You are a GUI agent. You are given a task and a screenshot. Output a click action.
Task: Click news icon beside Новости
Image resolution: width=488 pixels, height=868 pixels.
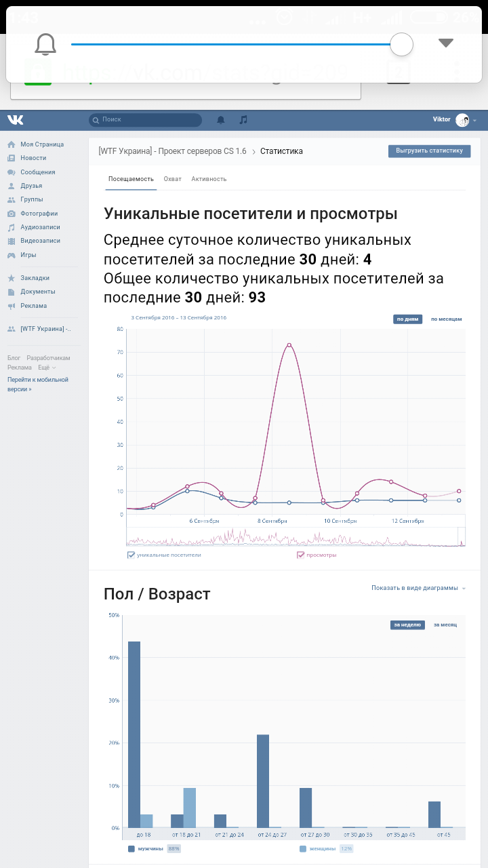12,158
